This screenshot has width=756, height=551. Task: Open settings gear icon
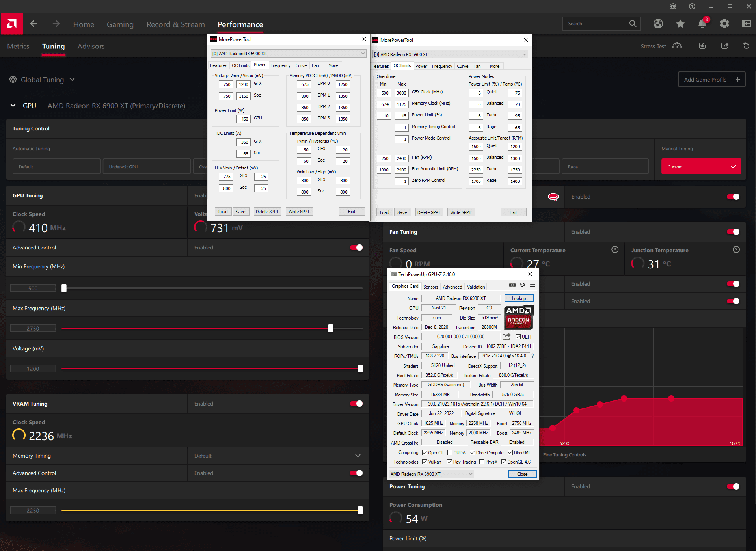[x=724, y=24]
